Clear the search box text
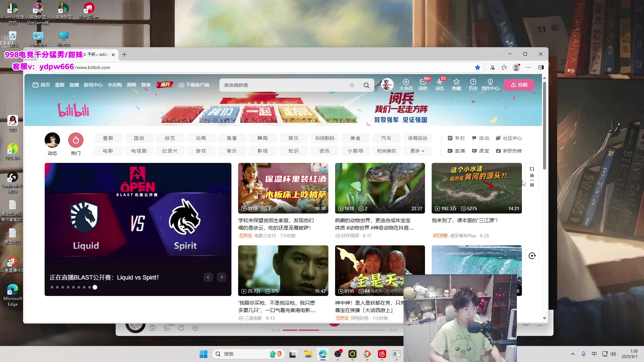 click(352, 85)
